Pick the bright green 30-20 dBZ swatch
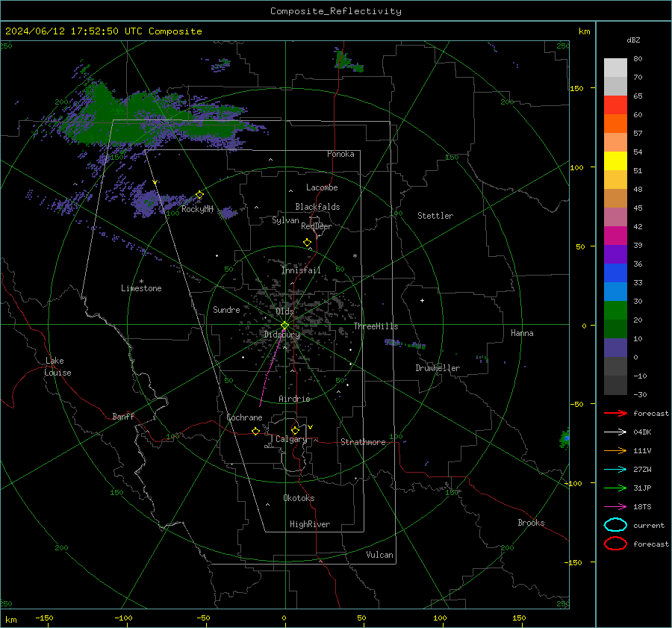The image size is (672, 628). click(615, 310)
